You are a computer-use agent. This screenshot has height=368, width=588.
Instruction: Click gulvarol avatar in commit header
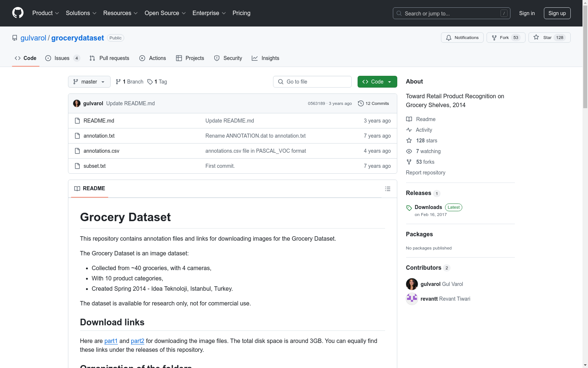point(77,103)
